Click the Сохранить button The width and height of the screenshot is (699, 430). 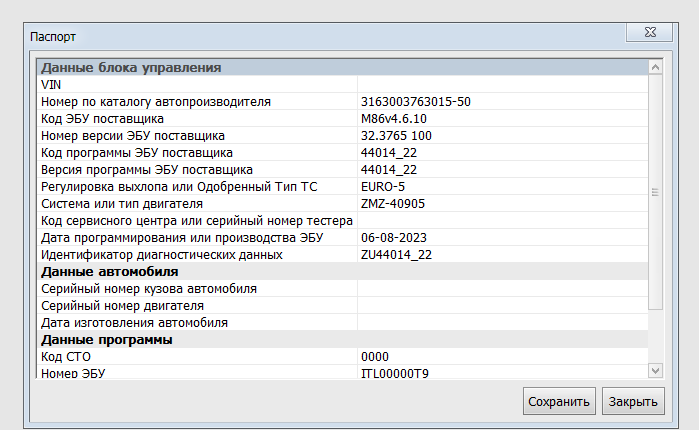pos(559,401)
